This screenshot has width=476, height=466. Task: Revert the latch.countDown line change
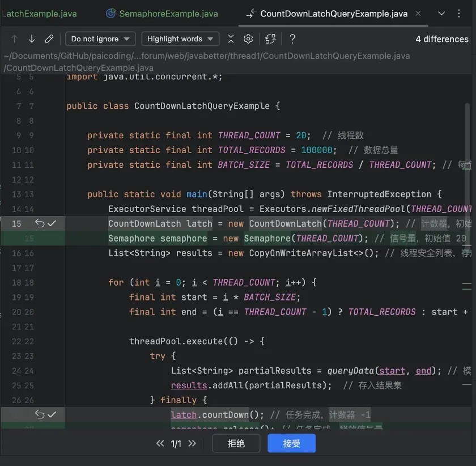pos(39,414)
